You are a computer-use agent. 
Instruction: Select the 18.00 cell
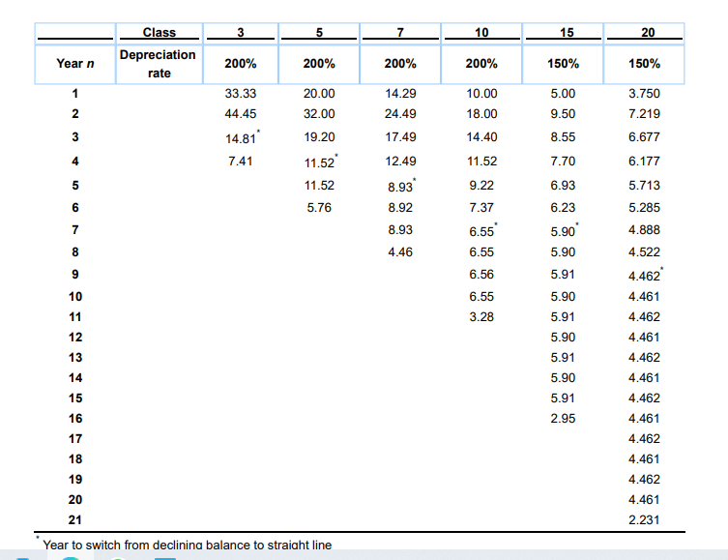pyautogui.click(x=481, y=114)
